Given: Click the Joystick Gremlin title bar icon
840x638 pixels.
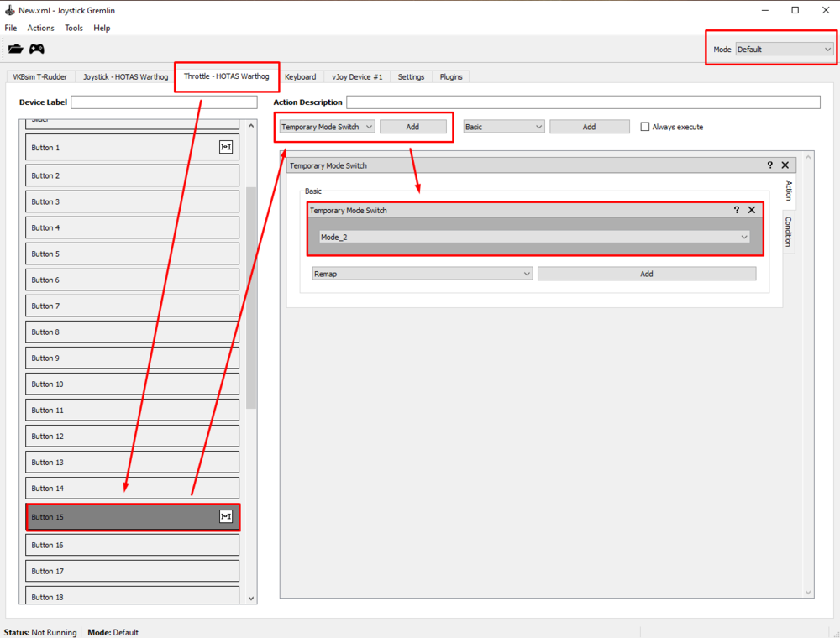Looking at the screenshot, I should click(x=9, y=10).
